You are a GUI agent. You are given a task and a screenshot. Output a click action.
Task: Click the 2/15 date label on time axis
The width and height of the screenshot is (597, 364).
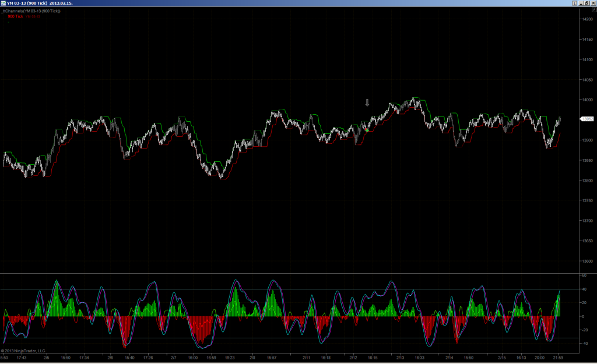502,358
